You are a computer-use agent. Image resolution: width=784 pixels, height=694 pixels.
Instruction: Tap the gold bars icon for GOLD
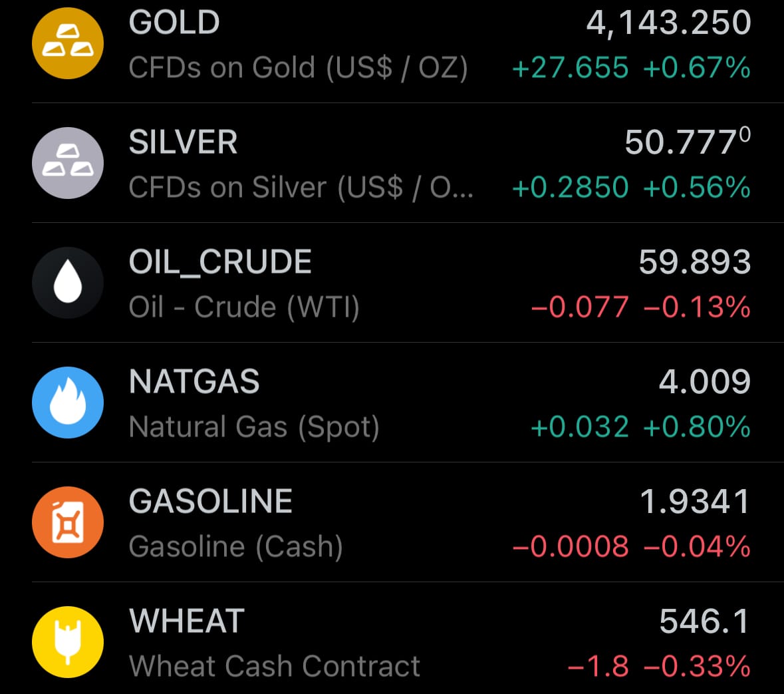(68, 43)
